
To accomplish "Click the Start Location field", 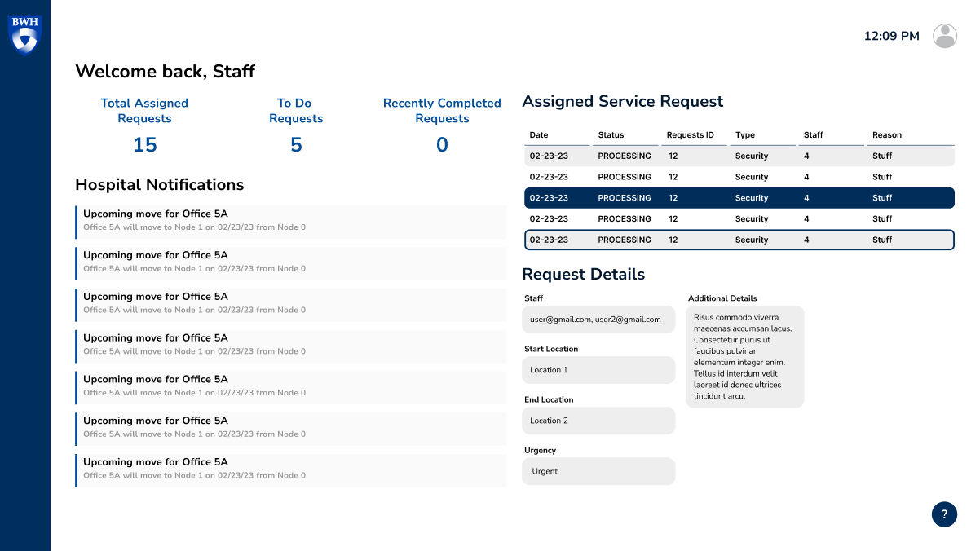I will coord(598,370).
